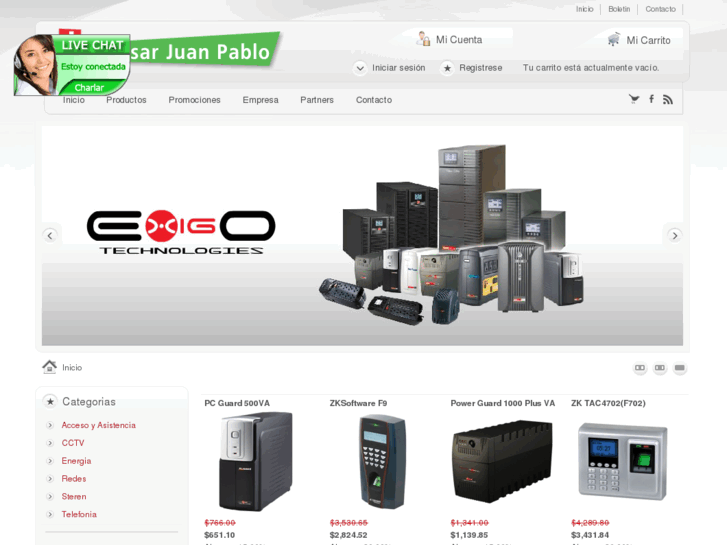
Task: Click the arrow bullet beside Telefonía
Action: [x=50, y=514]
